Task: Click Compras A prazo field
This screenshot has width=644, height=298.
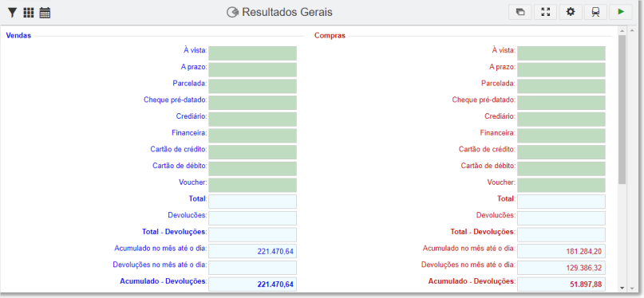Action: pyautogui.click(x=561, y=69)
